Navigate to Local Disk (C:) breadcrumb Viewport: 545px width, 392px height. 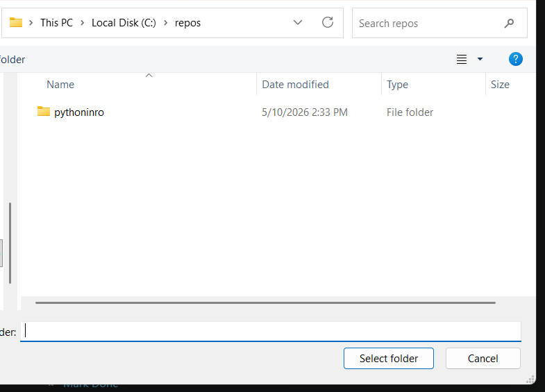pos(124,23)
